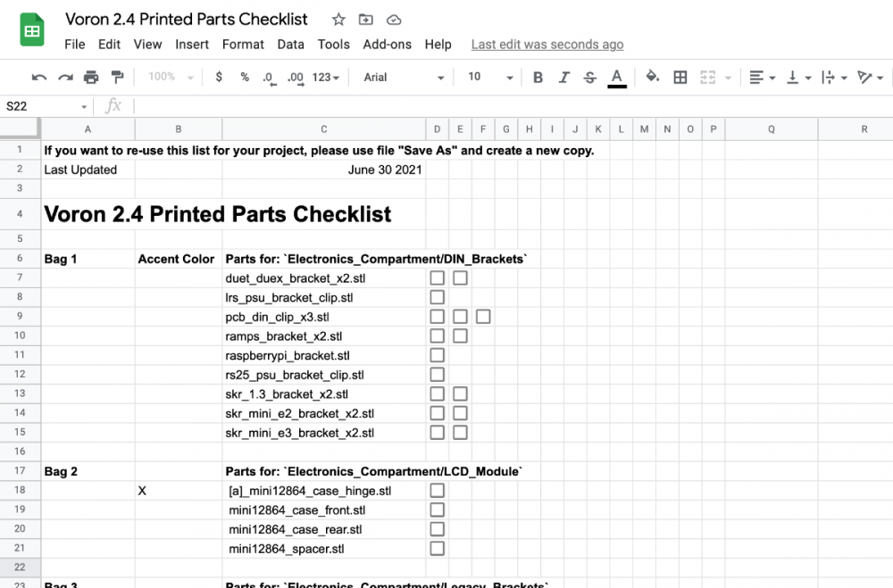Click the formula fx icon
Image resolution: width=893 pixels, height=588 pixels.
click(x=113, y=106)
